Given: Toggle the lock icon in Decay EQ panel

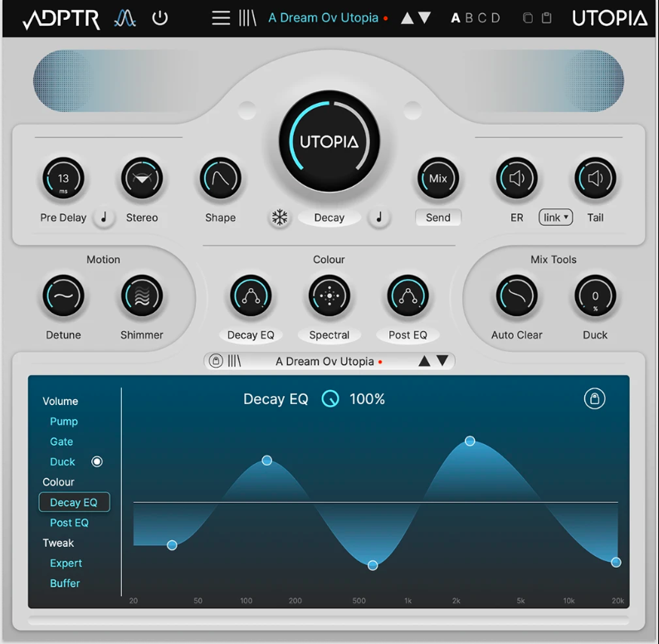Looking at the screenshot, I should click(594, 398).
